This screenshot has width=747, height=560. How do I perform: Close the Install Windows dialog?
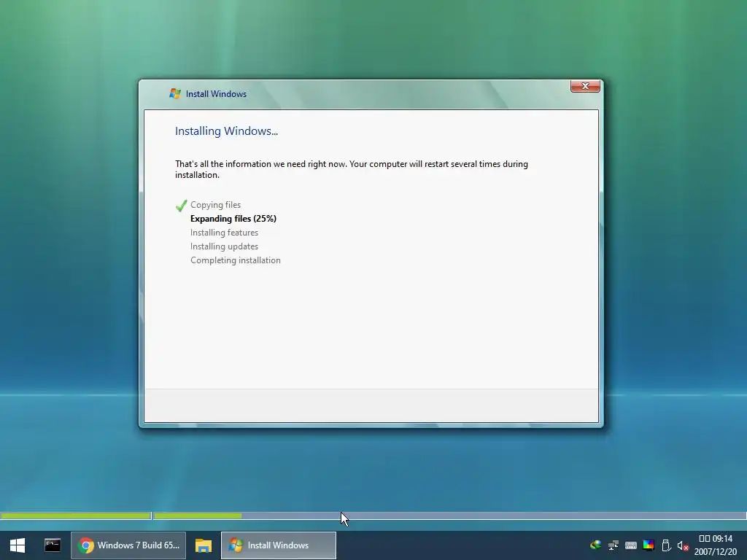(585, 86)
